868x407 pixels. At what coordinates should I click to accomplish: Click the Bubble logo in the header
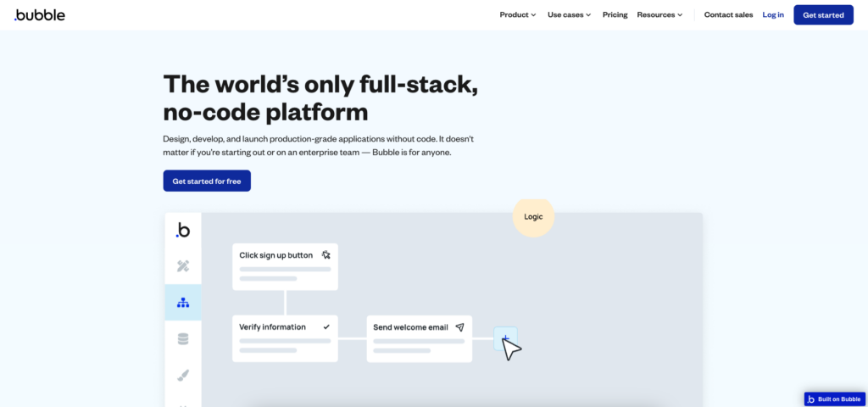40,15
